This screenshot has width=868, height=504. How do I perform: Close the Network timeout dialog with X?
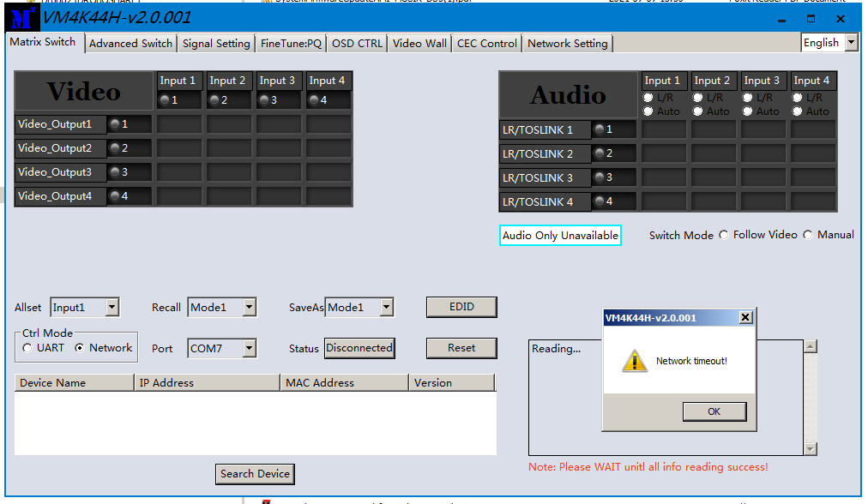pyautogui.click(x=744, y=318)
